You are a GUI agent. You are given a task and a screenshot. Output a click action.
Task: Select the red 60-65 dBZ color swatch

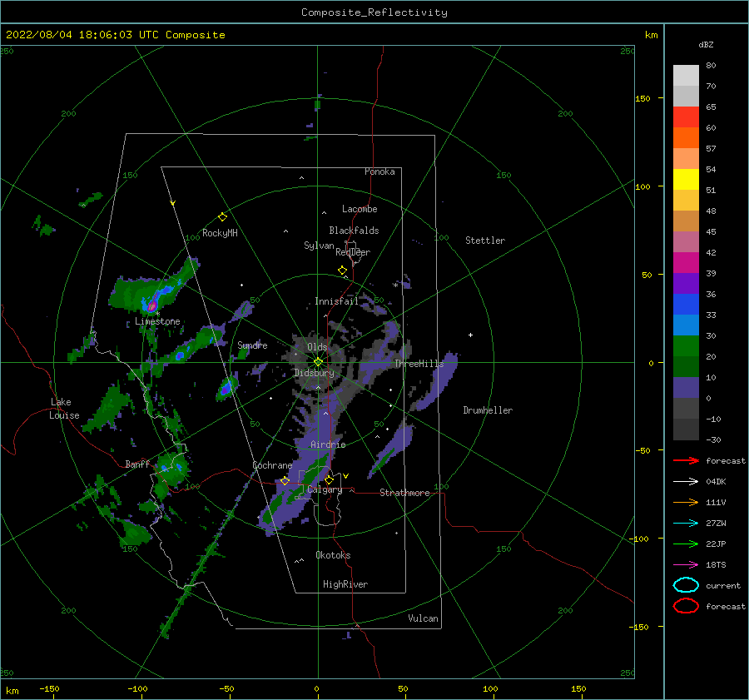pos(686,117)
